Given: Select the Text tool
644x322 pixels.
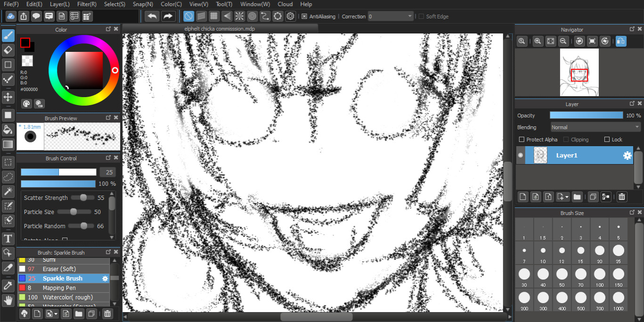Looking at the screenshot, I should 8,239.
